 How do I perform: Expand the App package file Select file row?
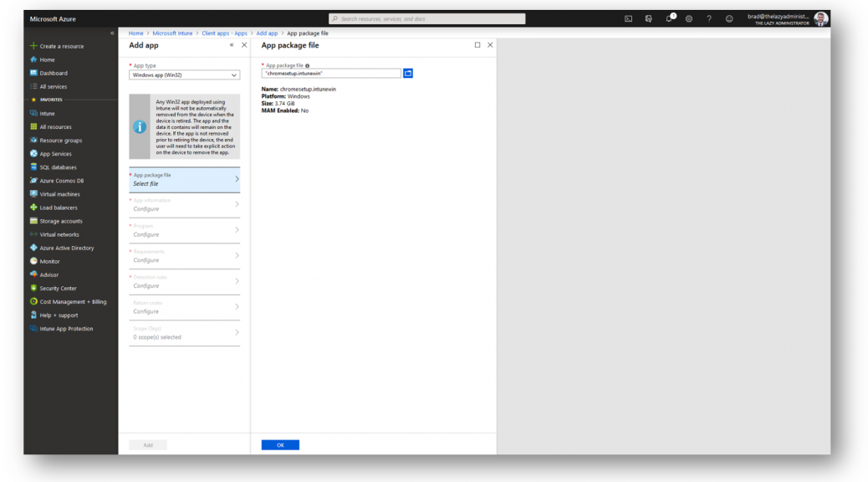point(184,180)
